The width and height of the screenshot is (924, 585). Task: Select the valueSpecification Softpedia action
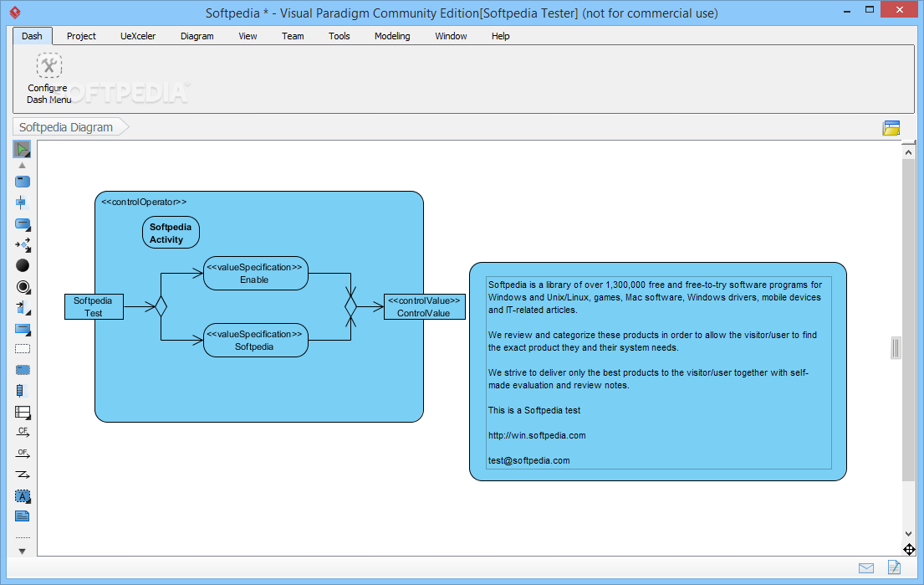click(x=256, y=340)
